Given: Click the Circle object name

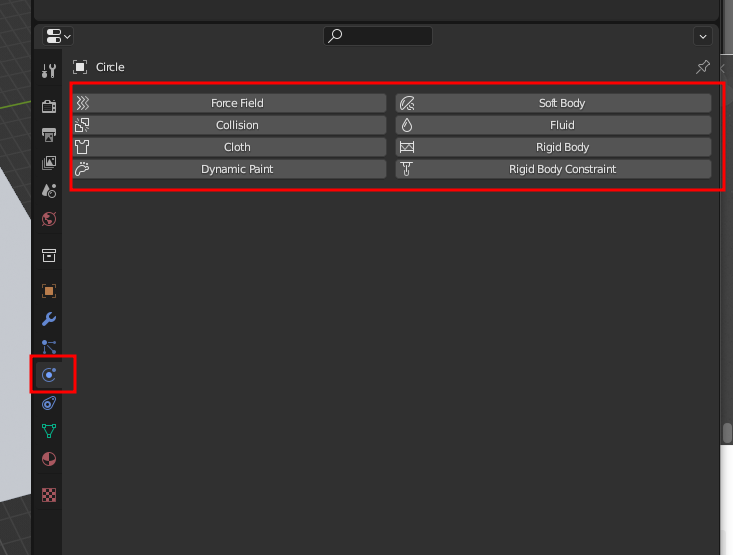Looking at the screenshot, I should (x=110, y=67).
